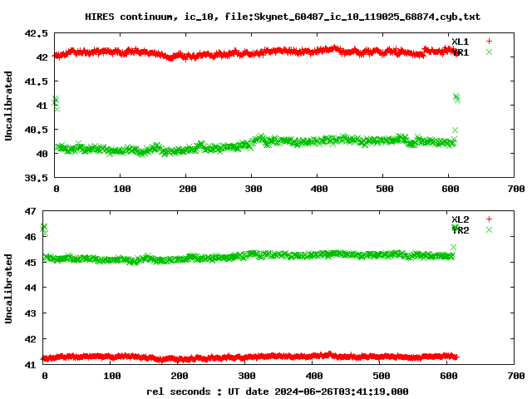Click the rel seconds UT date axis label
The height and width of the screenshot is (399, 532).
(x=277, y=392)
